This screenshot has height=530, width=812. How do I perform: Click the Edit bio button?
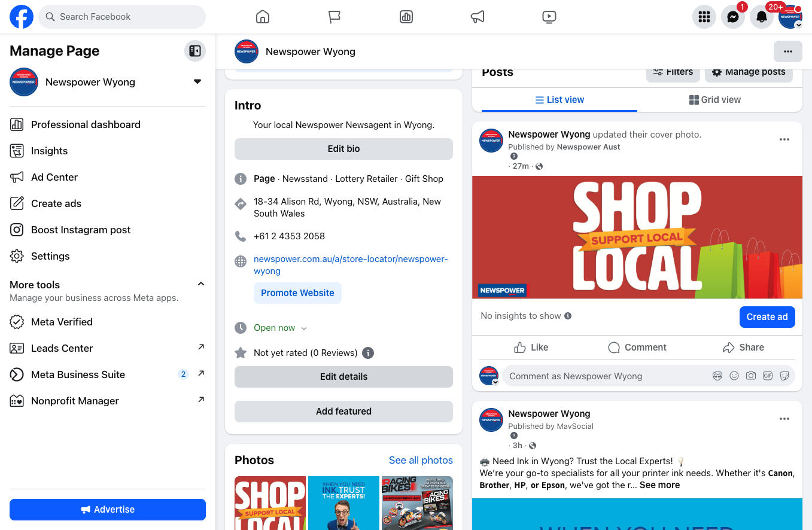[x=343, y=149]
